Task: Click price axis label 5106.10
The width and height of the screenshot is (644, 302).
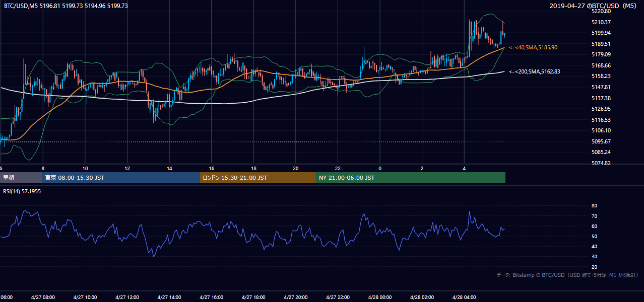Action: 601,130
